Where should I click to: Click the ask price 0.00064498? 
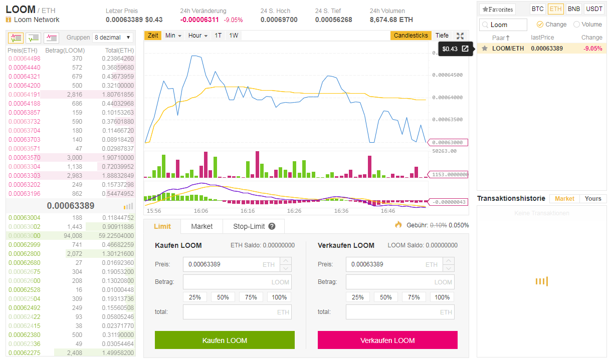click(24, 59)
